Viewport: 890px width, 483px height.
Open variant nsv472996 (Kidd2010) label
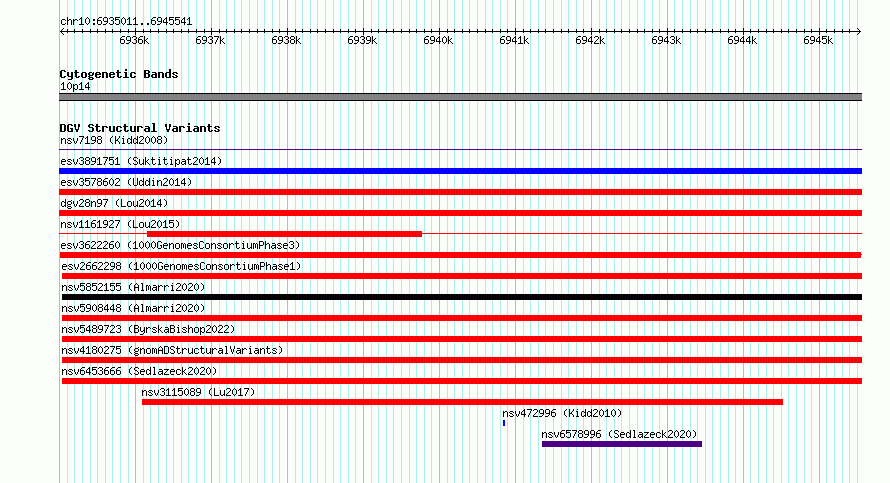tap(562, 413)
